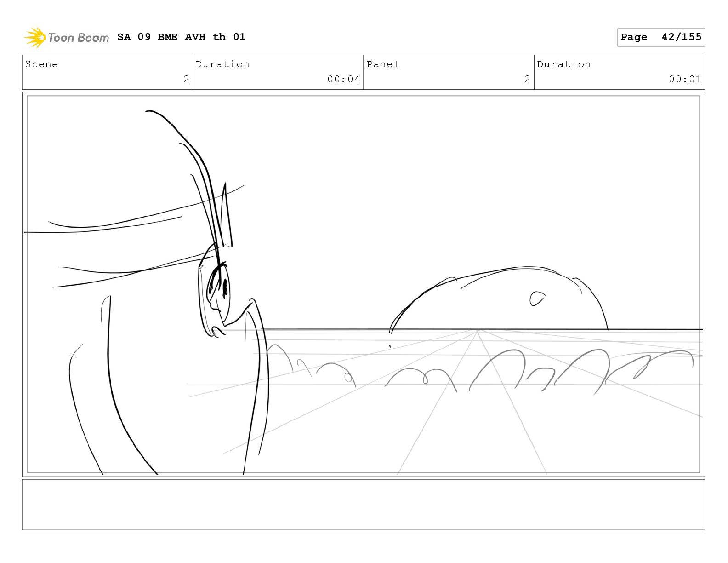Click the 'Panel' header label
The height and width of the screenshot is (563, 728).
click(383, 64)
